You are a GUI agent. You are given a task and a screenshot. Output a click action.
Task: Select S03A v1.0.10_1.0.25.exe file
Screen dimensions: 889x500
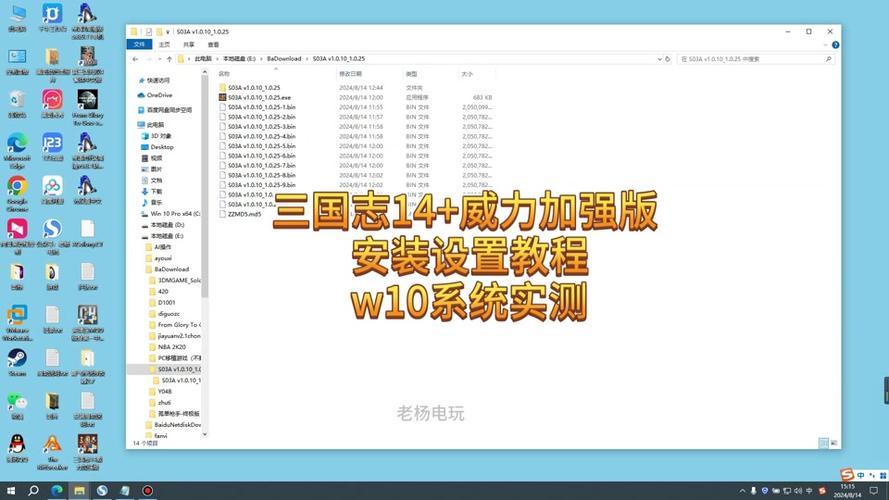pyautogui.click(x=259, y=98)
